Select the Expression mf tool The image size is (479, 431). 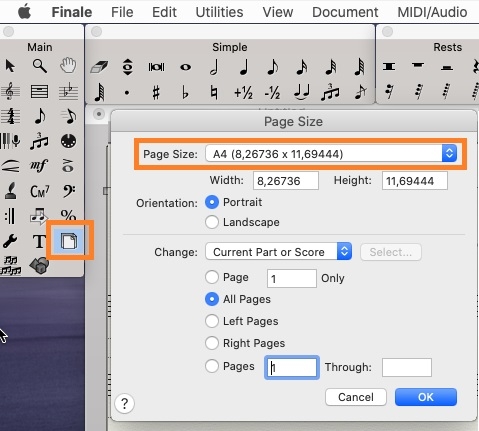click(39, 166)
